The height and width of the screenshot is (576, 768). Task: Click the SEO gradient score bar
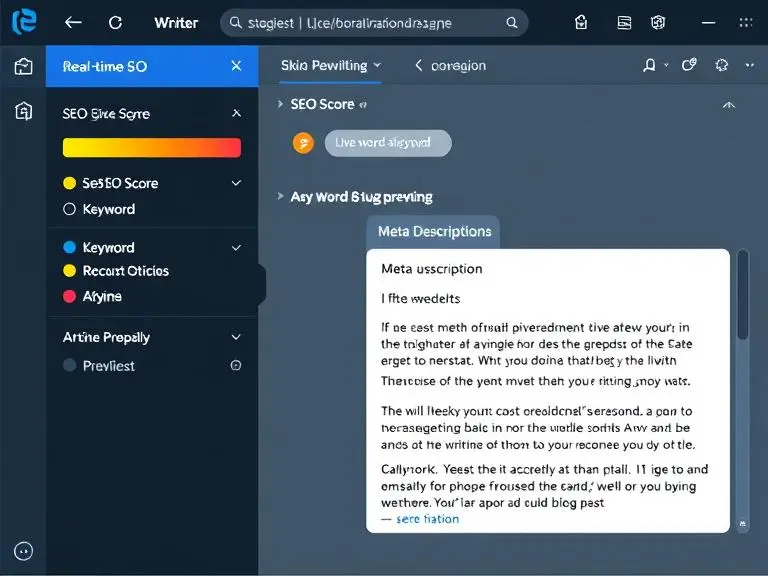click(152, 147)
